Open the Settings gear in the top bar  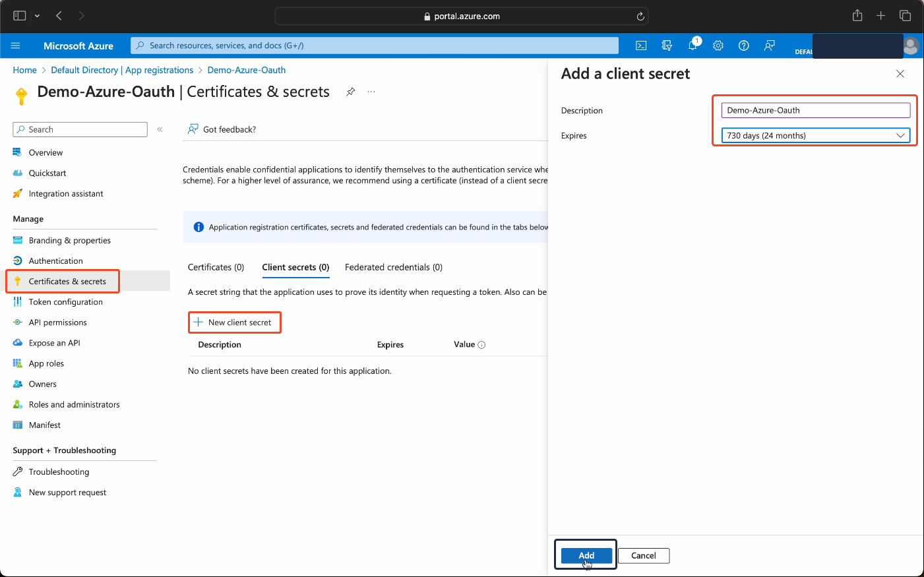(718, 46)
